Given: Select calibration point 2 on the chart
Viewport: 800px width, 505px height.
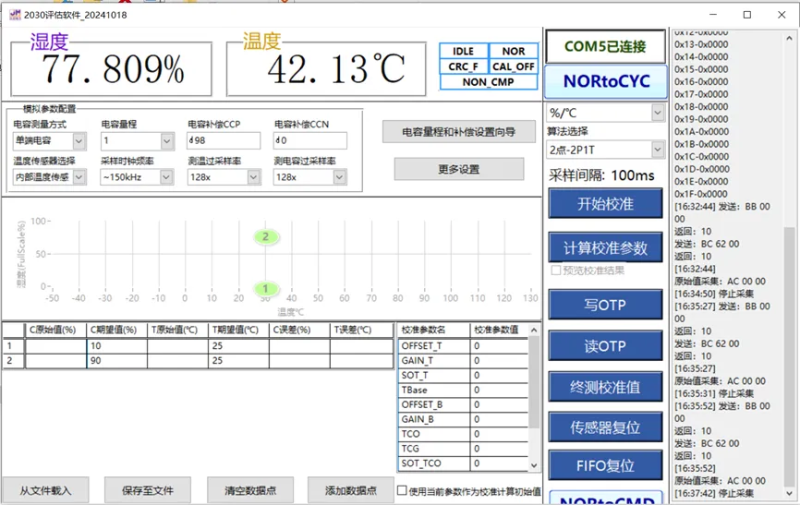Looking at the screenshot, I should pos(265,237).
